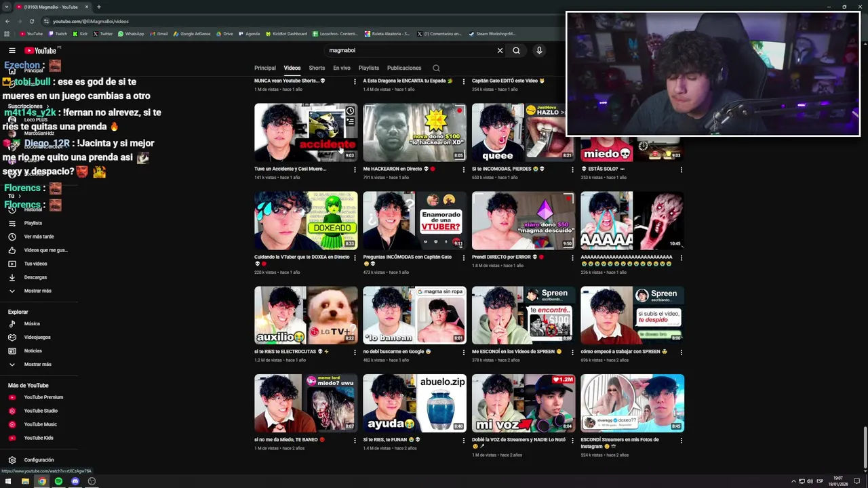Open the 'DOXEADO' video thumbnail
Screen dimensions: 868x488
(306, 220)
